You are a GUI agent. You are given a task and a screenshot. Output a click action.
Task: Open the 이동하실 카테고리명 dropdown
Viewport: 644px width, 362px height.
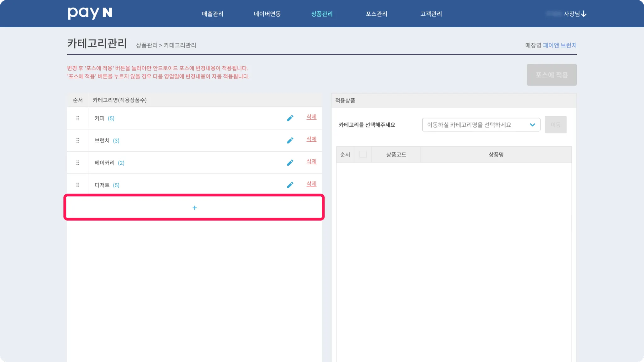click(481, 125)
